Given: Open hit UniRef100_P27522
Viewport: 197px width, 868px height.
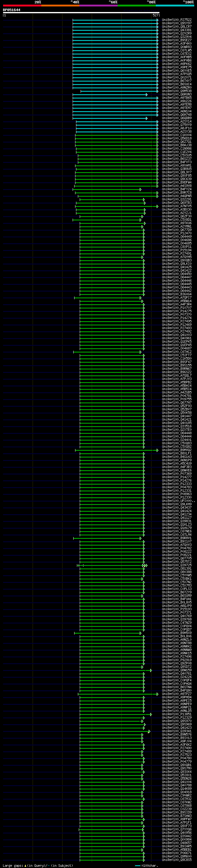Looking at the screenshot, I should pos(176,20).
